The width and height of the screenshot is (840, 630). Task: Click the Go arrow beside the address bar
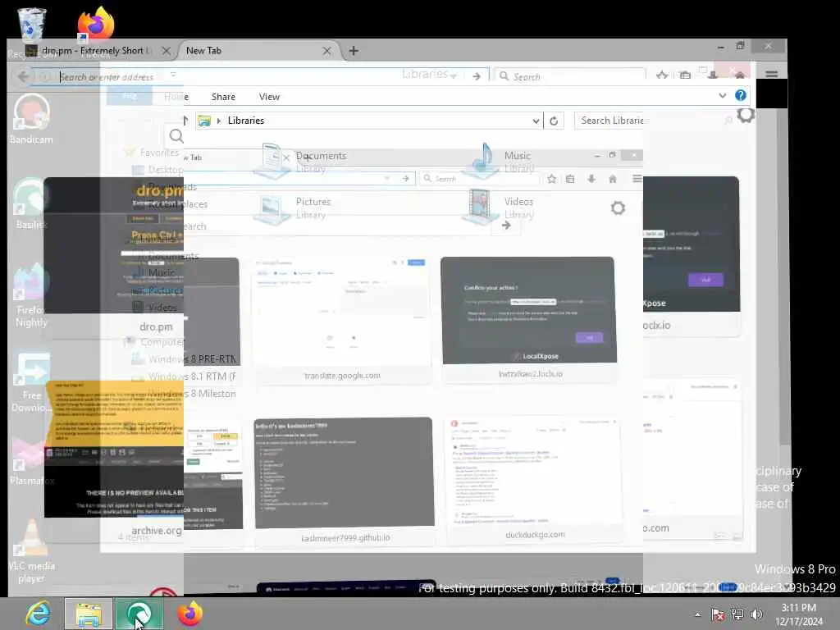(x=477, y=76)
